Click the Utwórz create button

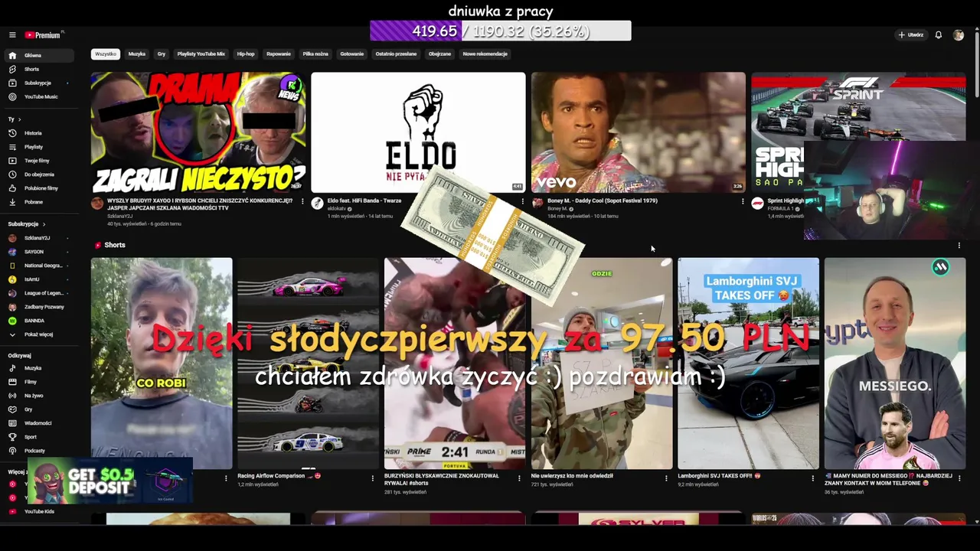click(x=911, y=35)
